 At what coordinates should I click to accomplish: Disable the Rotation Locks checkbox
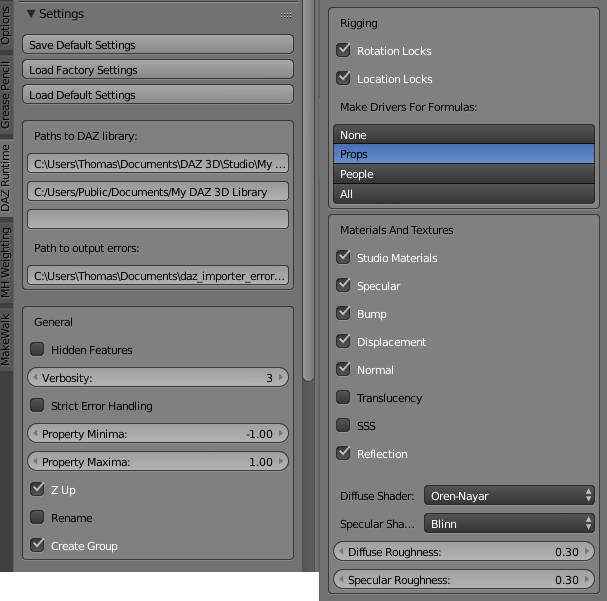coord(343,50)
